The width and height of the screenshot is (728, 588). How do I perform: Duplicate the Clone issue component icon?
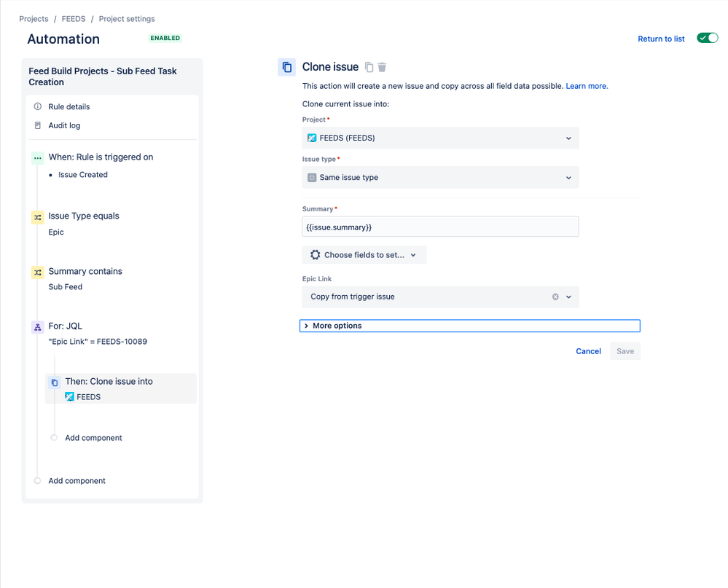pyautogui.click(x=369, y=67)
